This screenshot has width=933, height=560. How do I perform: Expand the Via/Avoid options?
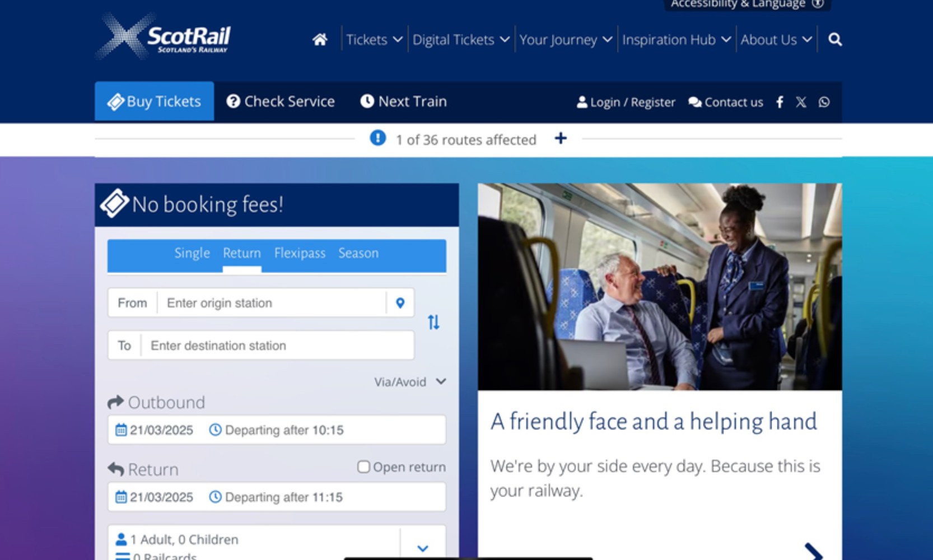[x=410, y=382]
